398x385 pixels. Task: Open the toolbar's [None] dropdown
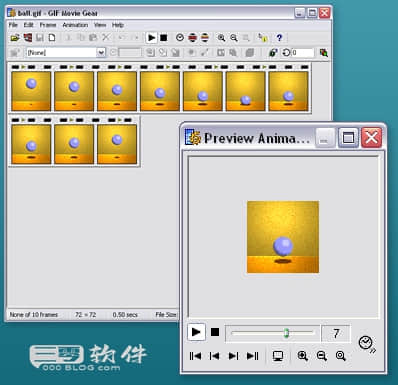point(101,52)
